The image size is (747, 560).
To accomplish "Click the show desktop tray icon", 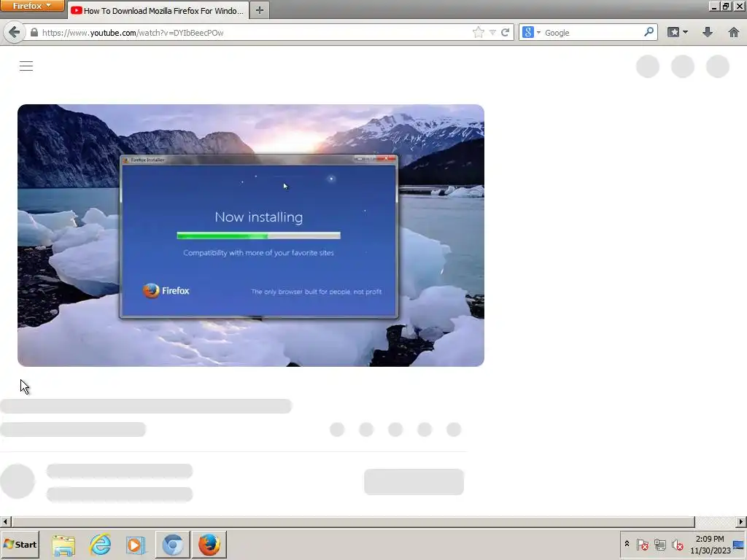I will 739,545.
